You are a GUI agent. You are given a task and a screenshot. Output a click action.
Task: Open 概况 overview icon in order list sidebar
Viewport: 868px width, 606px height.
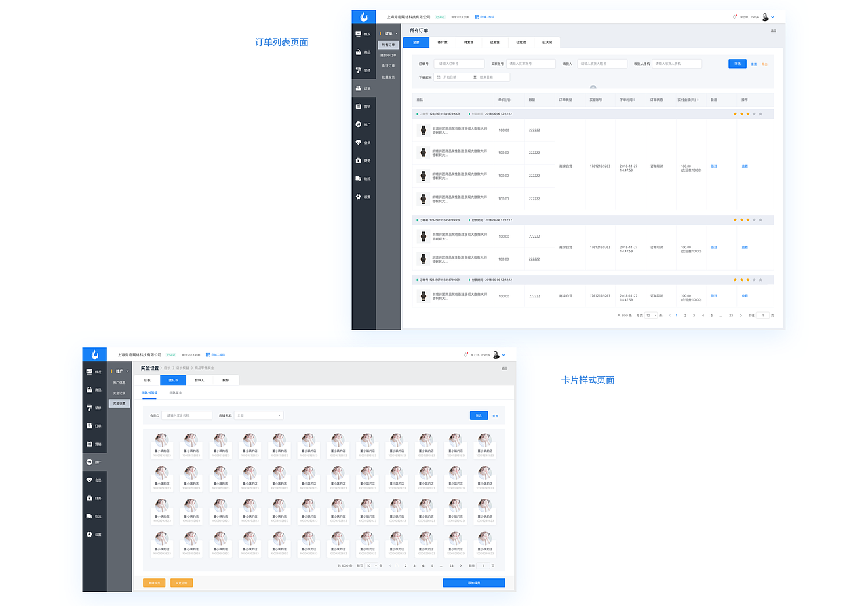(358, 34)
